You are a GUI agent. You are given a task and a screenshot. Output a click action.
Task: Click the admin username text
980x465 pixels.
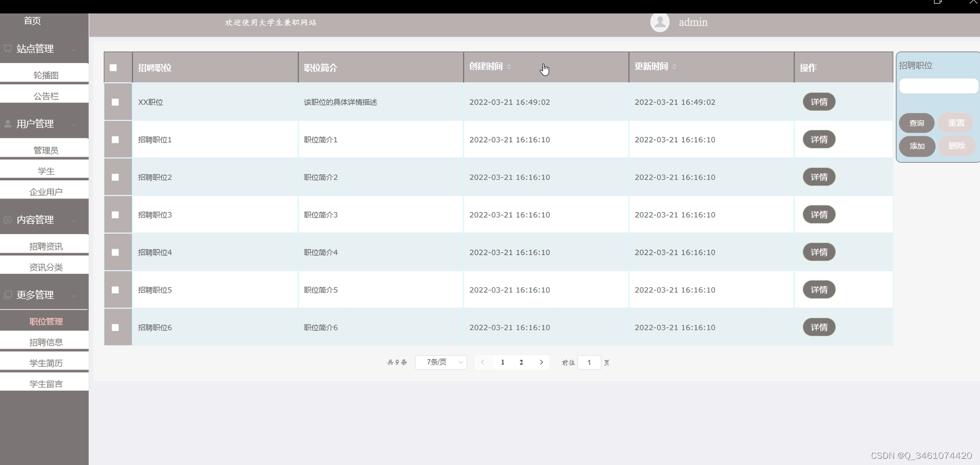click(693, 22)
